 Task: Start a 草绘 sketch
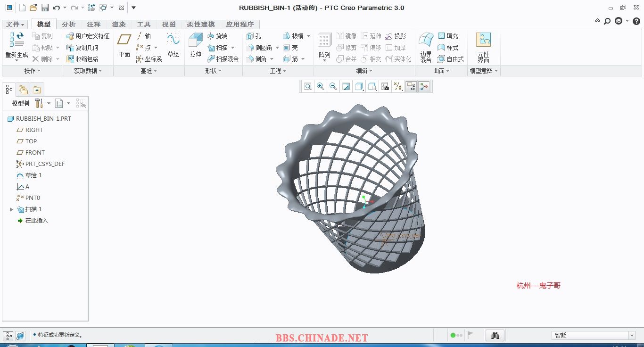[173, 46]
